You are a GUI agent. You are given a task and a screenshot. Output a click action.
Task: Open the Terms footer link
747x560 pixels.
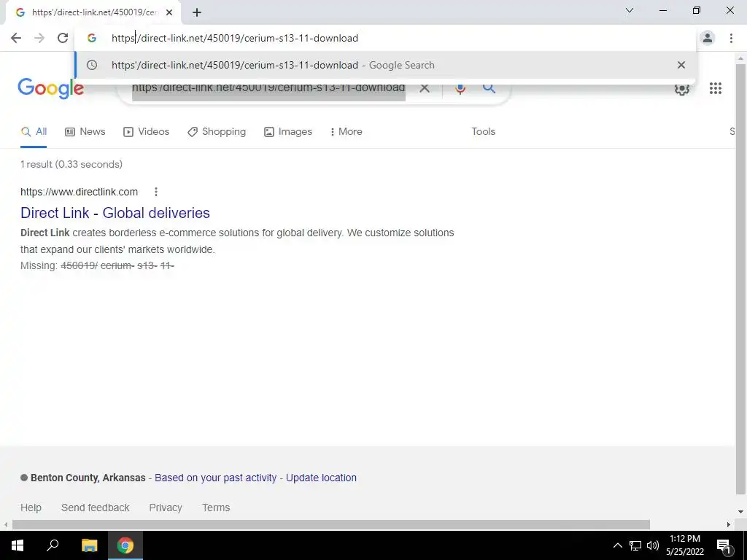point(216,507)
